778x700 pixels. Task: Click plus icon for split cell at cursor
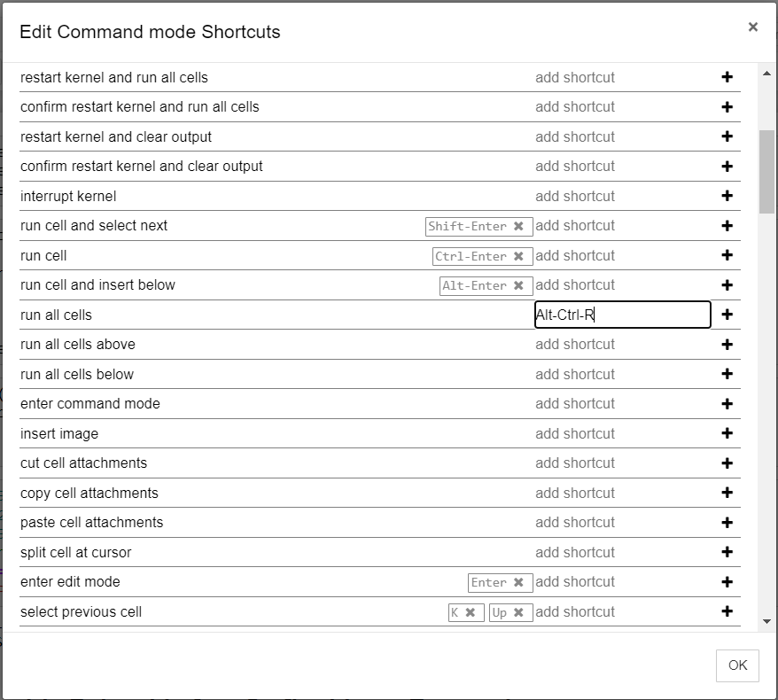pos(727,552)
